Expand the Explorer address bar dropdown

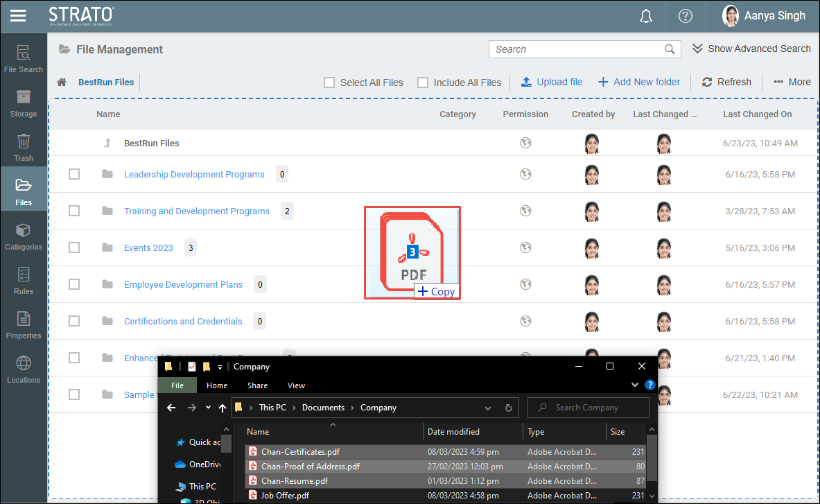[x=488, y=408]
